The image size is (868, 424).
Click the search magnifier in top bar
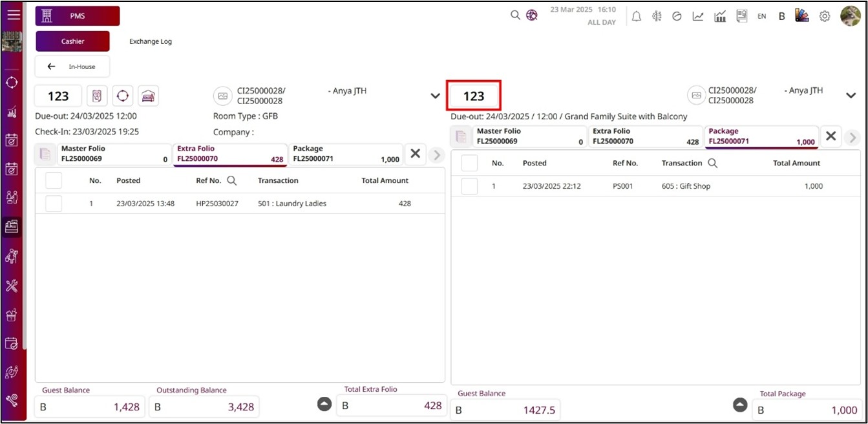515,16
